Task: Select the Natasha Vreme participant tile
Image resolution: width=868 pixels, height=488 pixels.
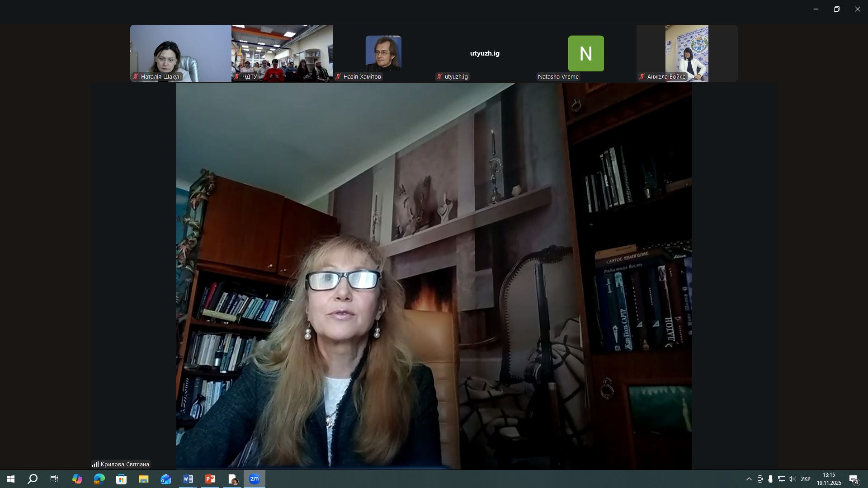Action: click(x=585, y=53)
